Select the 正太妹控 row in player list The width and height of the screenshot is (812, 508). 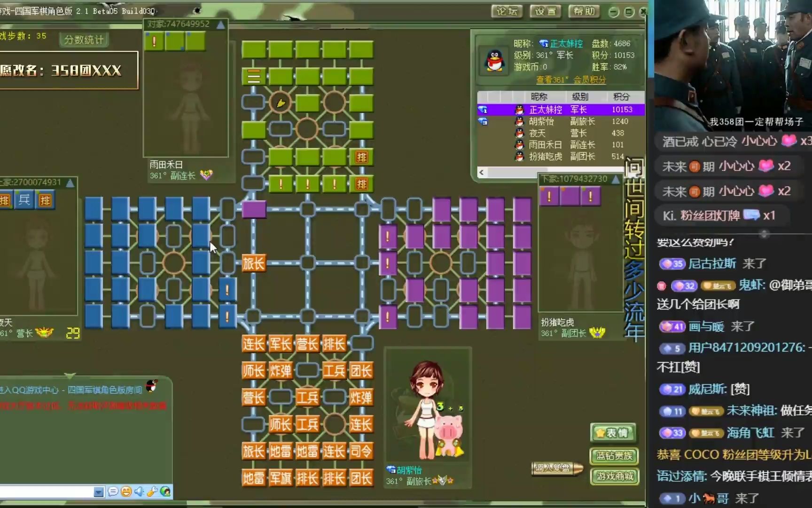[x=561, y=110]
